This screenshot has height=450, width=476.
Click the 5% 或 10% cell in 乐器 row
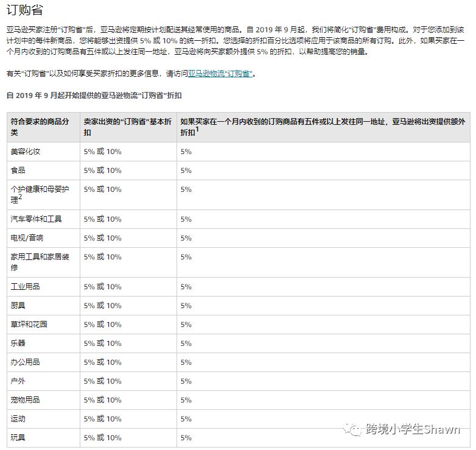coord(128,343)
